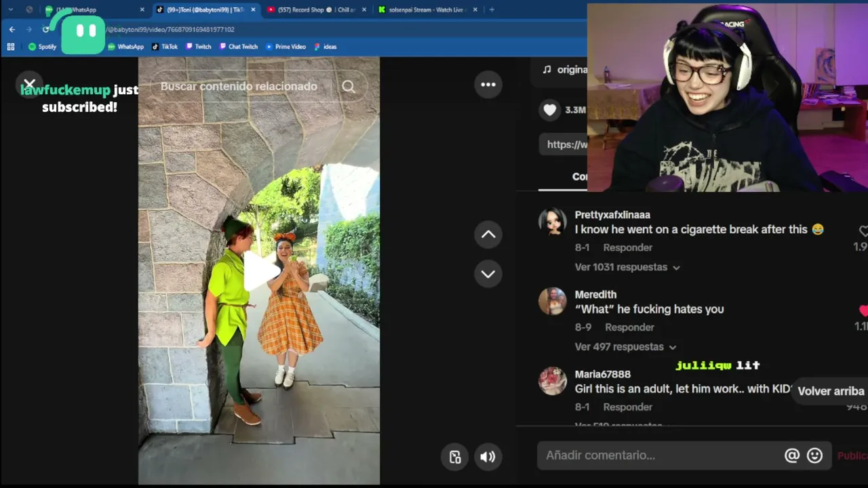Mute the video with the speaker icon

[x=488, y=457]
